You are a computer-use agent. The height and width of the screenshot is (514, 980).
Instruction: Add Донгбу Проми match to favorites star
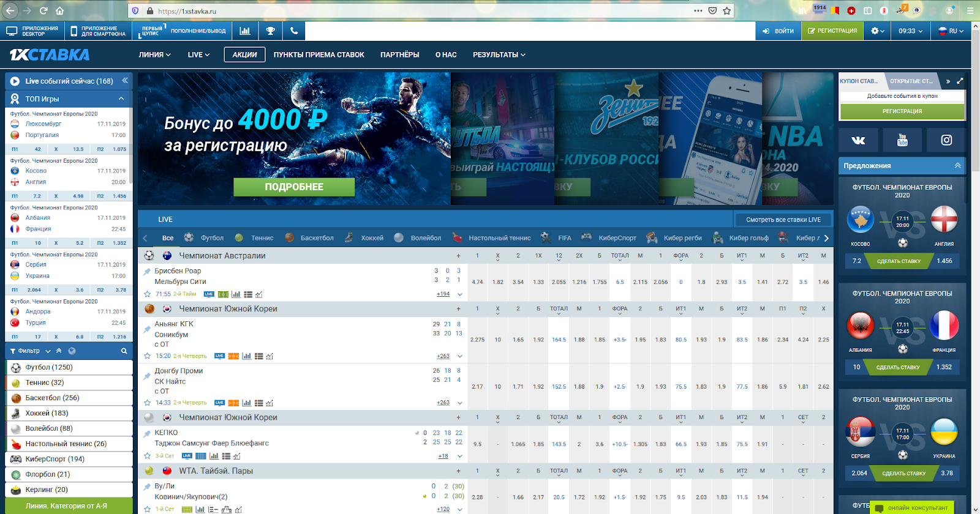coord(147,403)
